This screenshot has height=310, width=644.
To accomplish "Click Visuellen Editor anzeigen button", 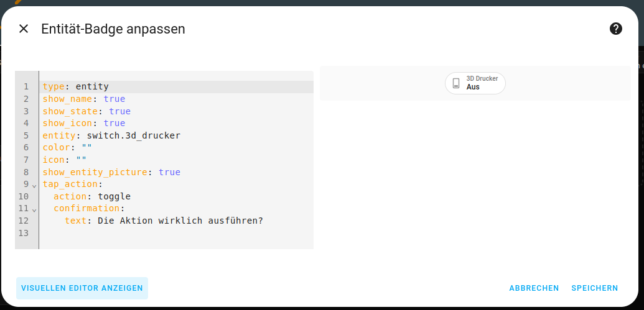I will [82, 288].
